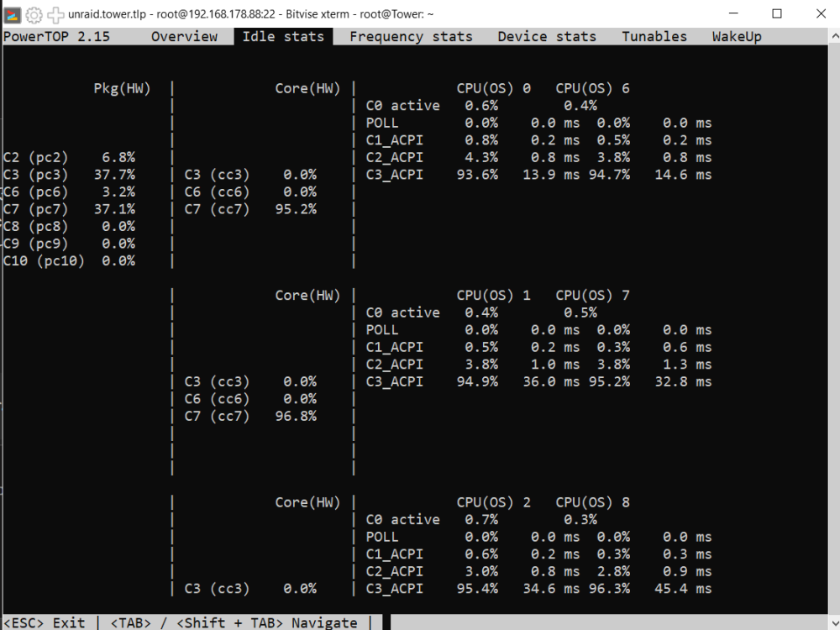The height and width of the screenshot is (630, 840).
Task: Click the CPU(OS) 6 header
Action: tap(592, 88)
